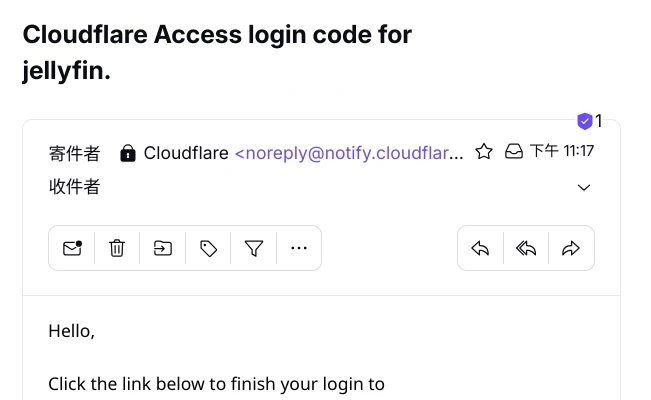
Task: Move the email to trash
Action: [117, 249]
